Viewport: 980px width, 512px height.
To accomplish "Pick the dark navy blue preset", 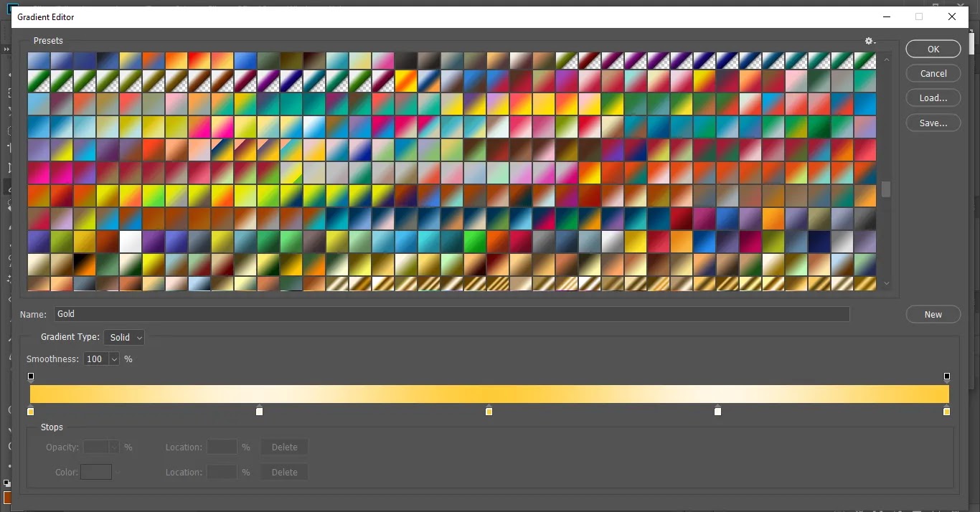I will (x=819, y=242).
